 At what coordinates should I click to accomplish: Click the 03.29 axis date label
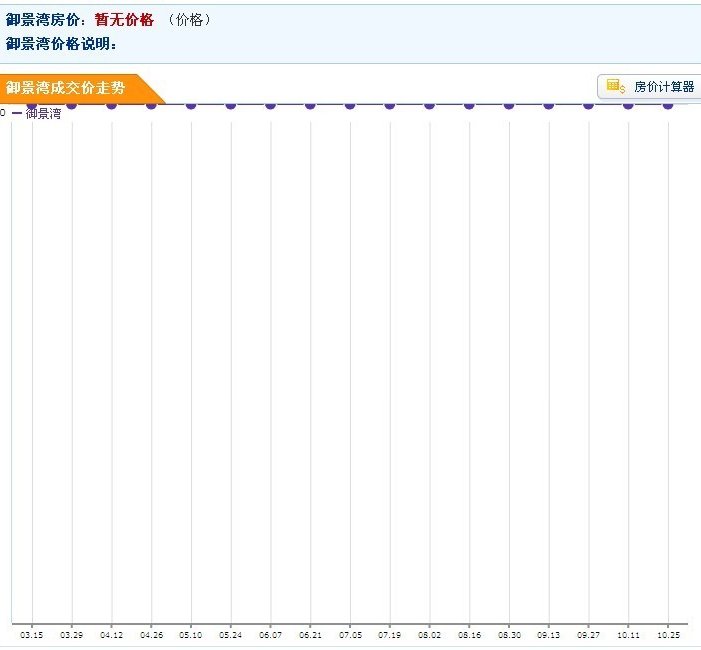pos(72,635)
